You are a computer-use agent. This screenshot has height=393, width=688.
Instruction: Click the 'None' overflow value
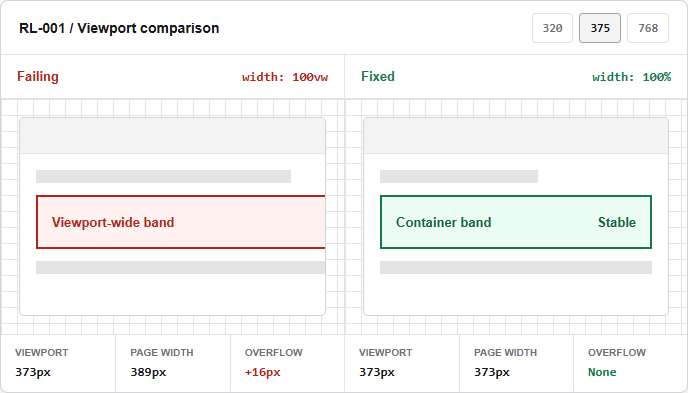[x=602, y=372]
